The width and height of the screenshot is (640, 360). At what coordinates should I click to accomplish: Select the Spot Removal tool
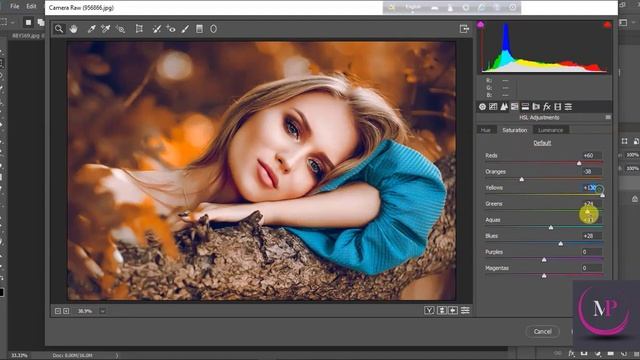(157, 29)
